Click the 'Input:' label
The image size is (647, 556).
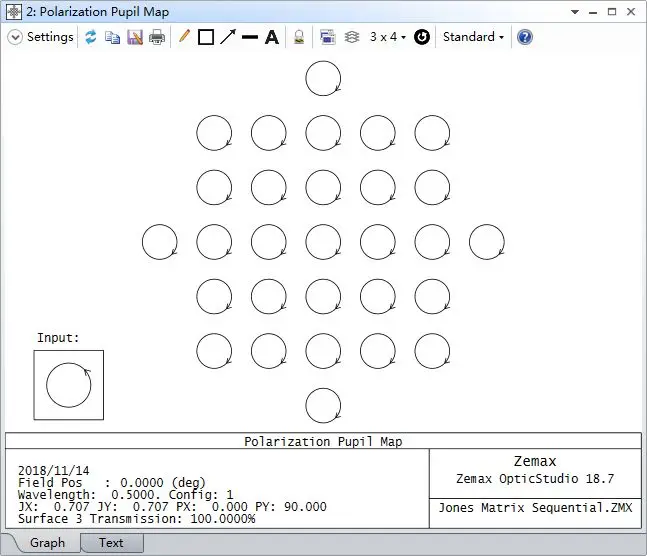pos(58,338)
